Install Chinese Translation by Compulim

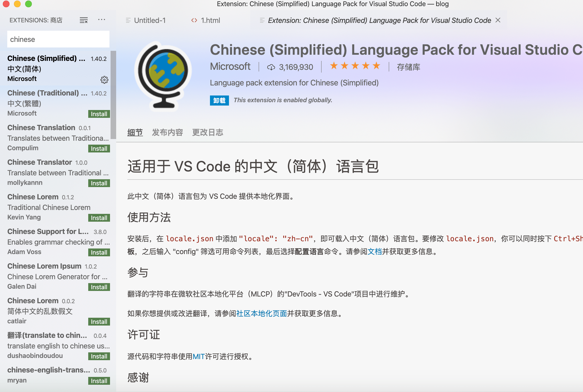tap(99, 149)
